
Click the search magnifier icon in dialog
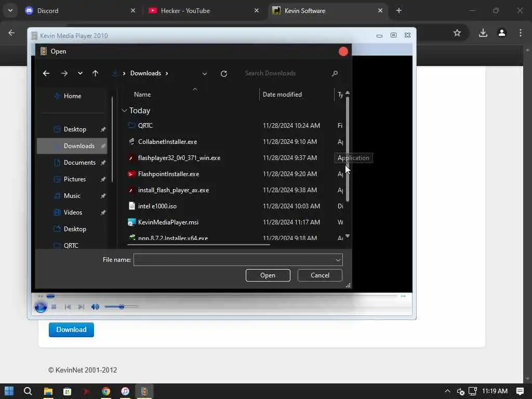point(335,73)
